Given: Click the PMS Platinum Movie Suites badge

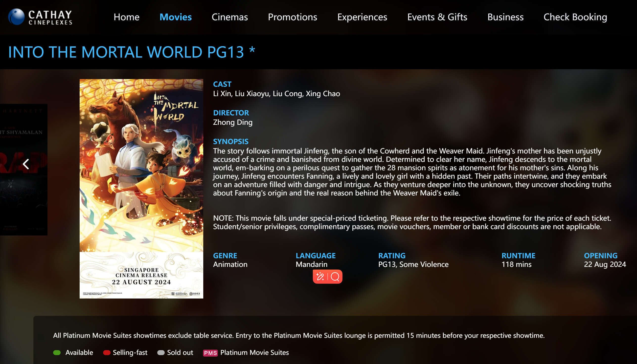Looking at the screenshot, I should (210, 353).
